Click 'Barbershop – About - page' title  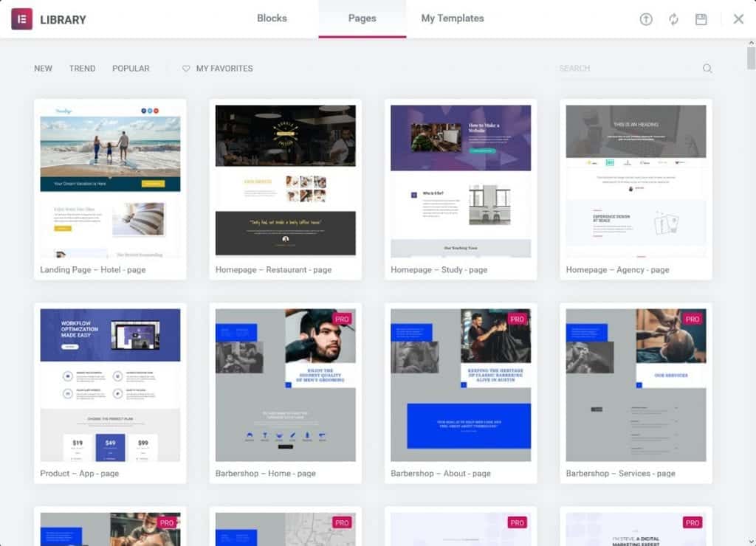point(441,474)
